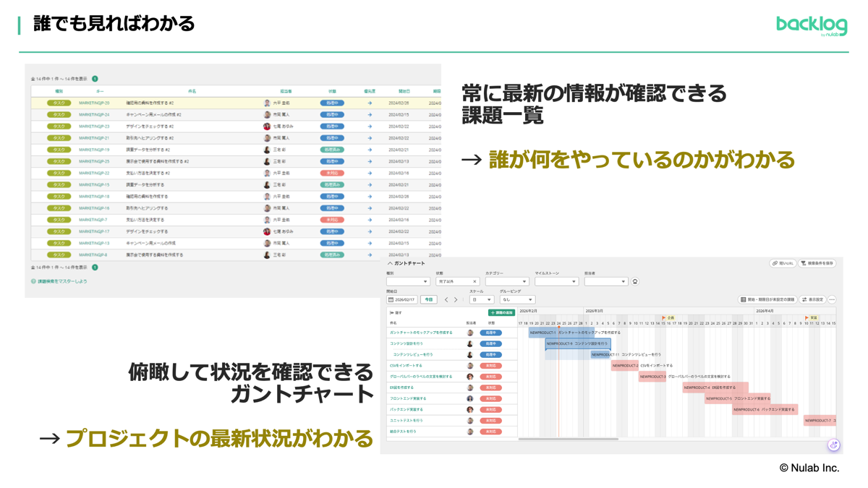Screen dimensions: 868x488
Task: Sort issue list by 開始日 column header
Action: click(x=404, y=92)
